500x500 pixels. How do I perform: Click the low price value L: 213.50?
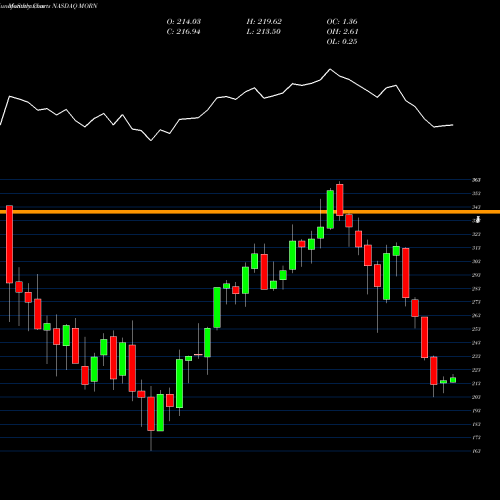pos(263,32)
